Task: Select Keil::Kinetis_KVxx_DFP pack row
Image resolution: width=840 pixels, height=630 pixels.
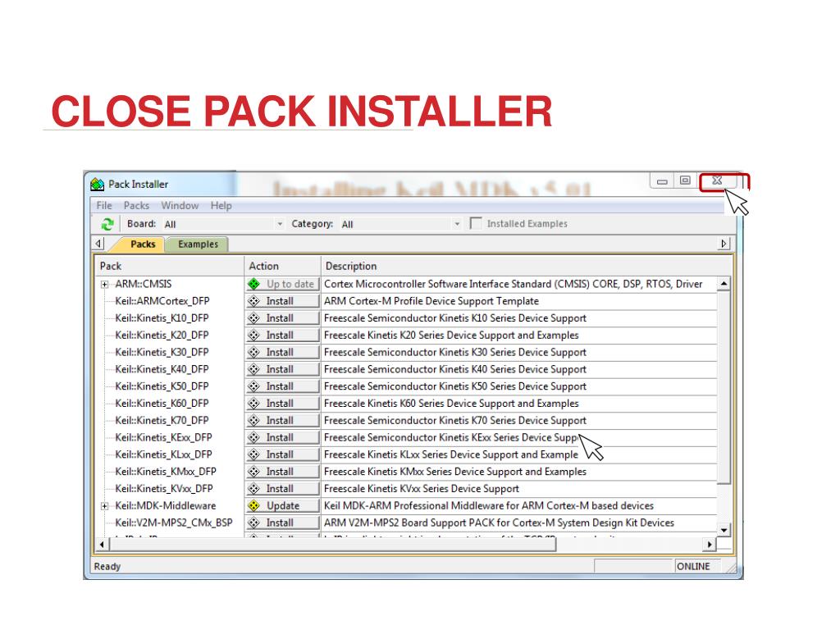Action: coord(164,489)
